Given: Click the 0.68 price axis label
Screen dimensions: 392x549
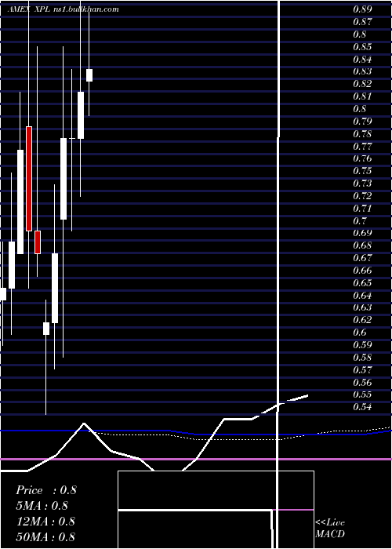Looking at the screenshot, I should tap(362, 245).
